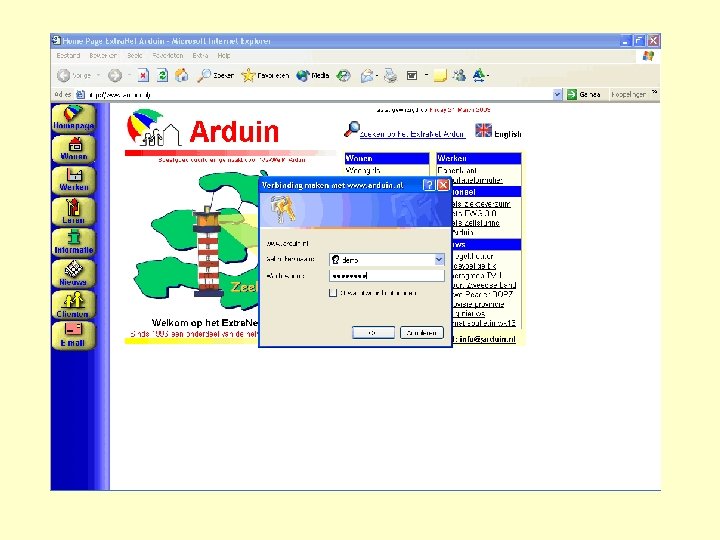Click the dialog help question mark button
This screenshot has width=720, height=540.
tap(428, 185)
